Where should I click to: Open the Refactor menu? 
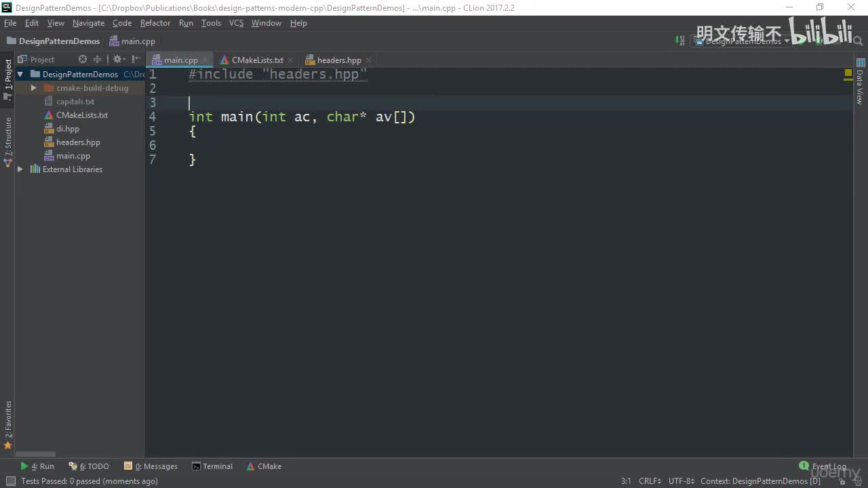(155, 23)
